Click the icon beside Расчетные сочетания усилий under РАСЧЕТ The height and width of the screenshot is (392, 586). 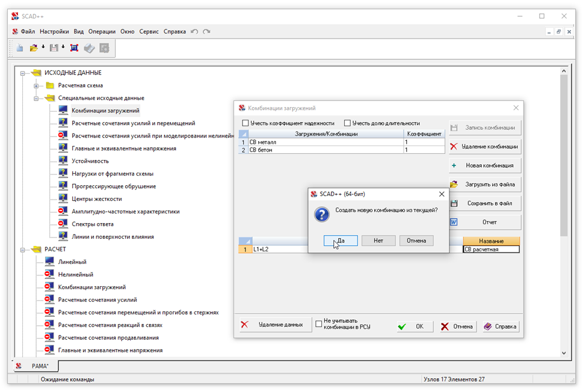49,299
